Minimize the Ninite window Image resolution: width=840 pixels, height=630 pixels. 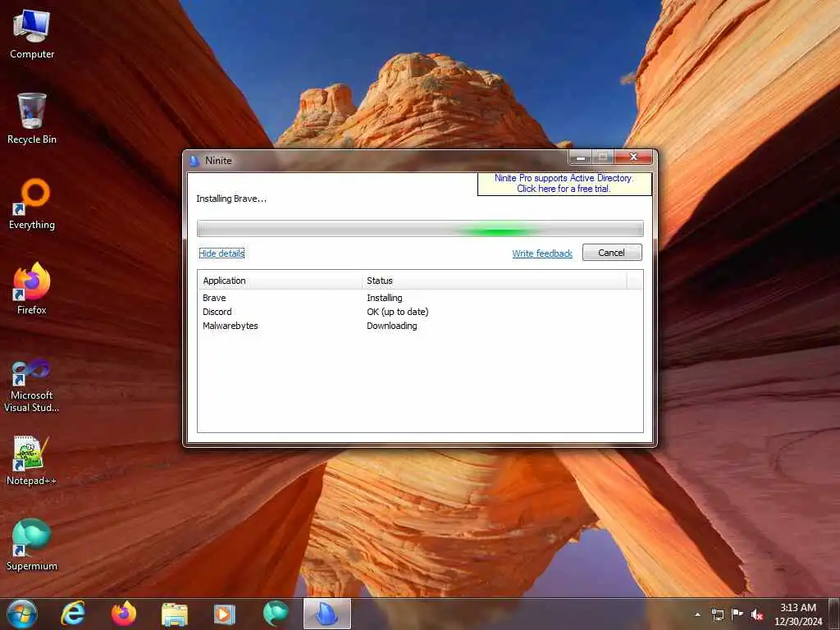(x=580, y=157)
